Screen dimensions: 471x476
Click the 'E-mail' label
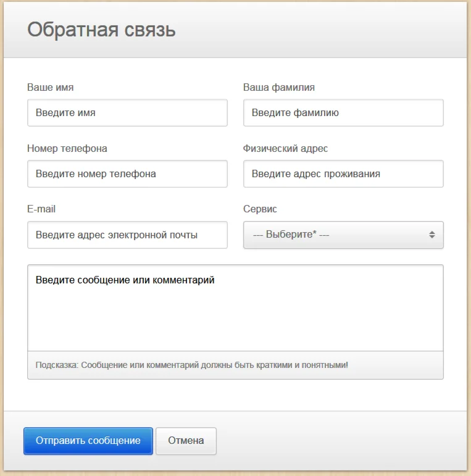coord(41,209)
